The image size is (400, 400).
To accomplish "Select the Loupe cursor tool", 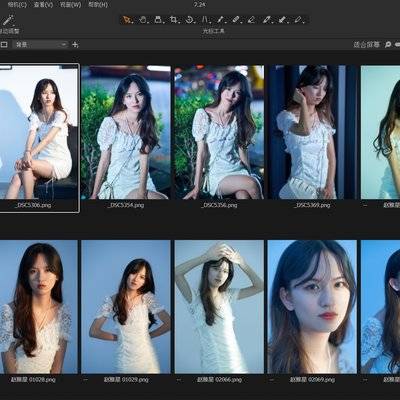I will [x=158, y=20].
